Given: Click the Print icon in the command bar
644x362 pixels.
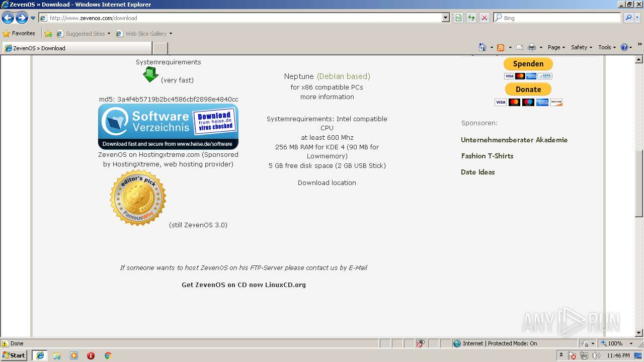Looking at the screenshot, I should pyautogui.click(x=532, y=47).
